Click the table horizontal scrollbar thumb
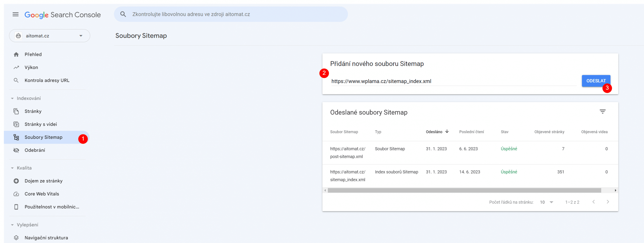This screenshot has height=243, width=644. (x=464, y=190)
